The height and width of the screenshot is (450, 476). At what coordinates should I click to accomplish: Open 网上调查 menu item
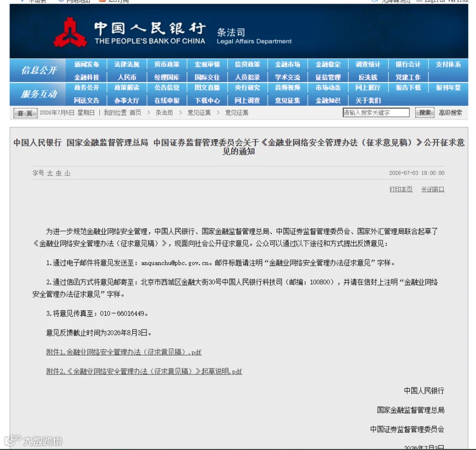tap(248, 100)
